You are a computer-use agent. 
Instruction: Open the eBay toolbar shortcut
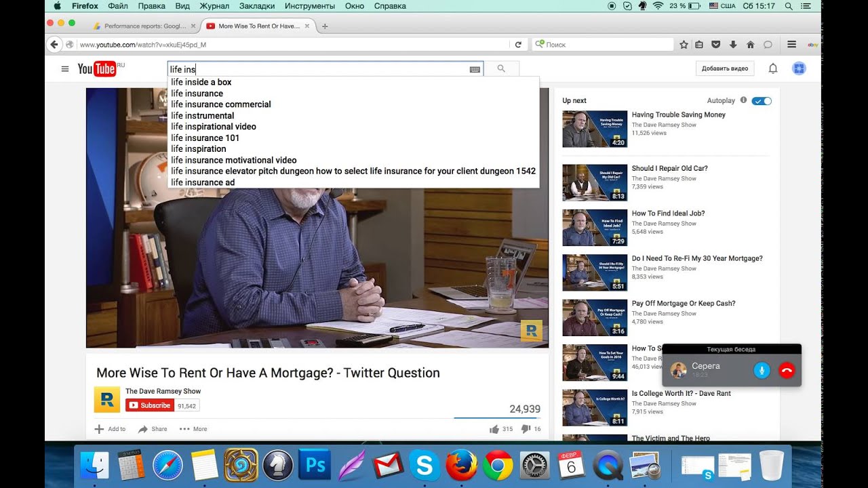coord(812,45)
